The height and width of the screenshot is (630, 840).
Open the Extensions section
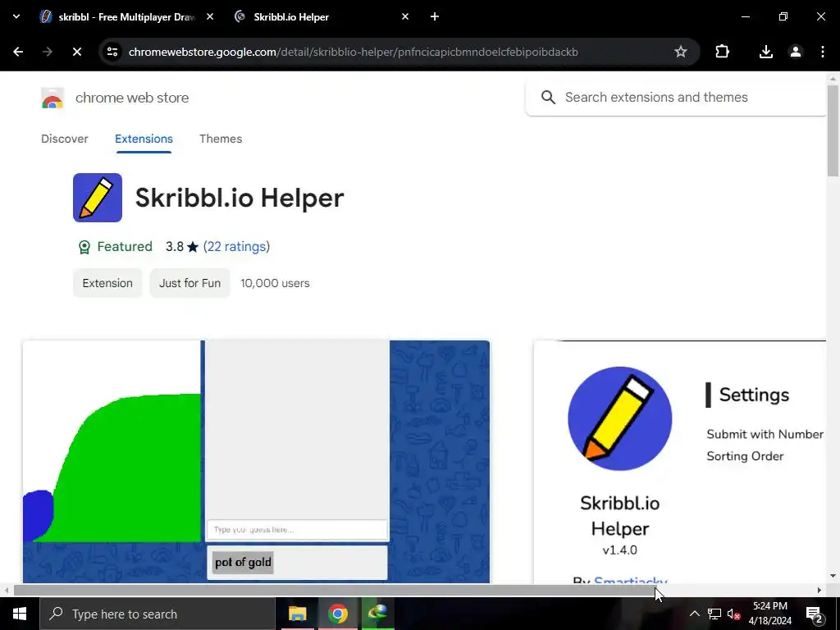coord(144,139)
